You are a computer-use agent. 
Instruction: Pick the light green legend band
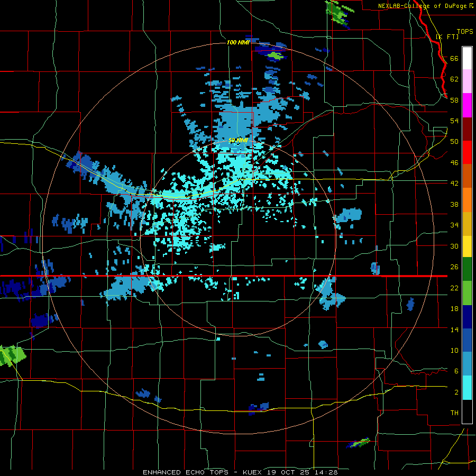(x=467, y=293)
